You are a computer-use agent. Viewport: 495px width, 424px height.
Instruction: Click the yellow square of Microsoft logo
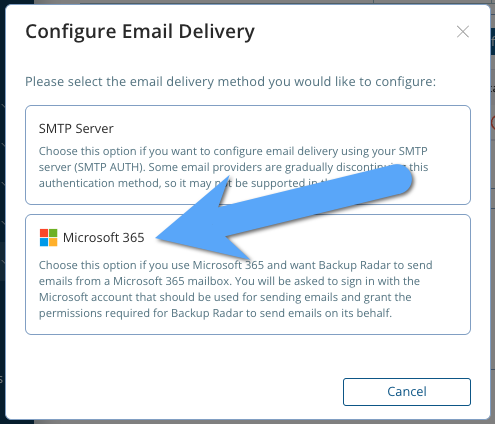pos(53,242)
